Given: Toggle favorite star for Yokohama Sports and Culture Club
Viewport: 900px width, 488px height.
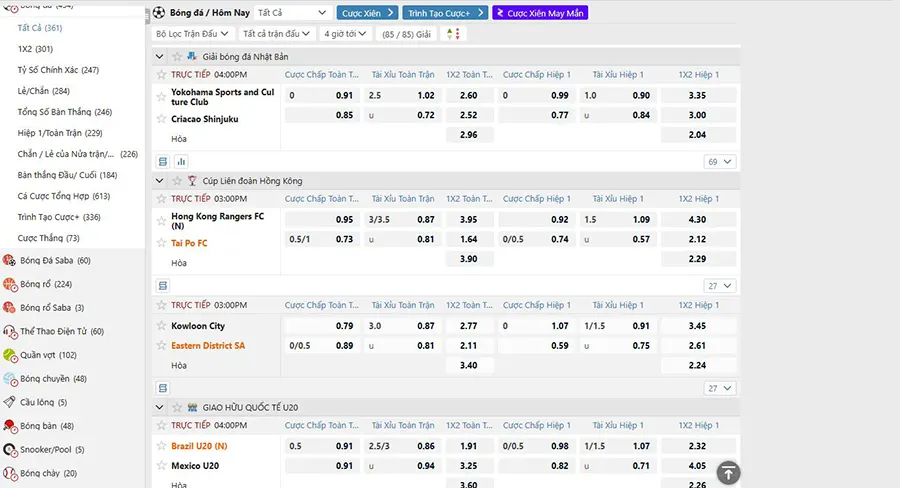Looking at the screenshot, I should pos(161,97).
